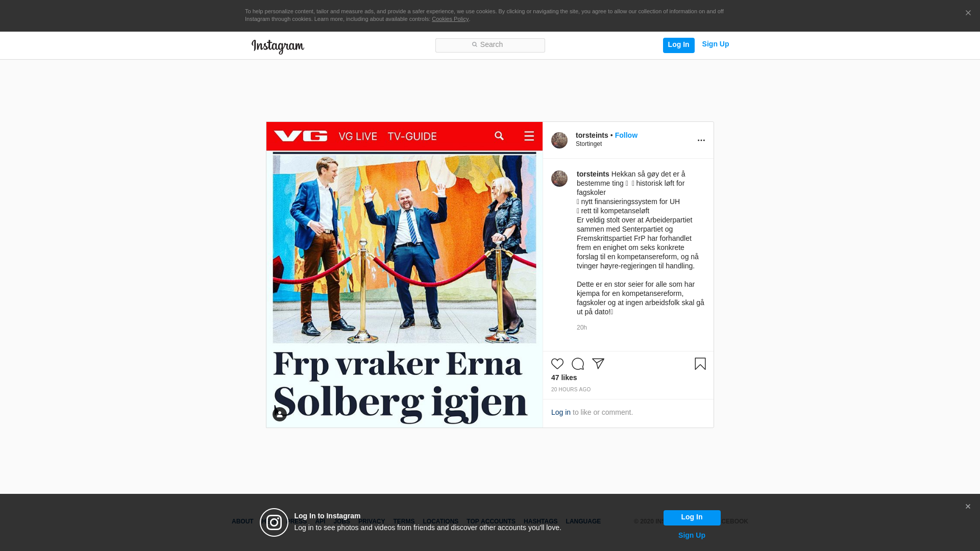Share post via paper plane icon
The height and width of the screenshot is (551, 980).
(x=598, y=364)
